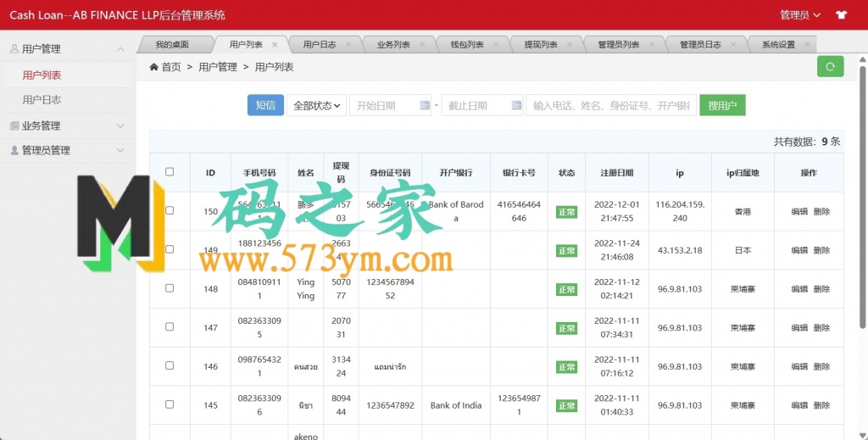This screenshot has height=440, width=868.
Task: Open 用户日志 in the sidebar
Action: click(x=42, y=100)
